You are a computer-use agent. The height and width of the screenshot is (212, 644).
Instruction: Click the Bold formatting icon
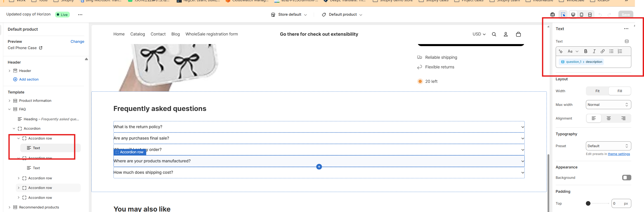pos(586,51)
